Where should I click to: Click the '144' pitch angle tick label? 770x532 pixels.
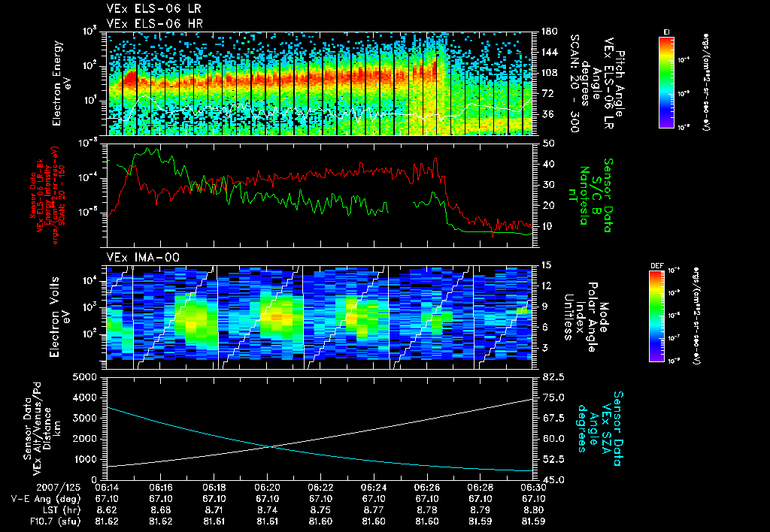(x=549, y=53)
